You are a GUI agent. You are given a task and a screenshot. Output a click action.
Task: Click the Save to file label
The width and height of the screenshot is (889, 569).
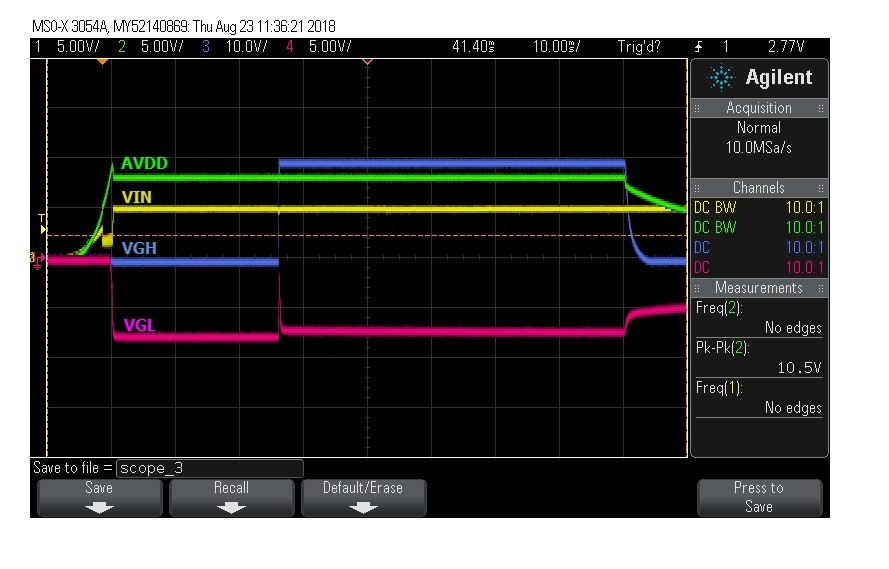tap(73, 468)
